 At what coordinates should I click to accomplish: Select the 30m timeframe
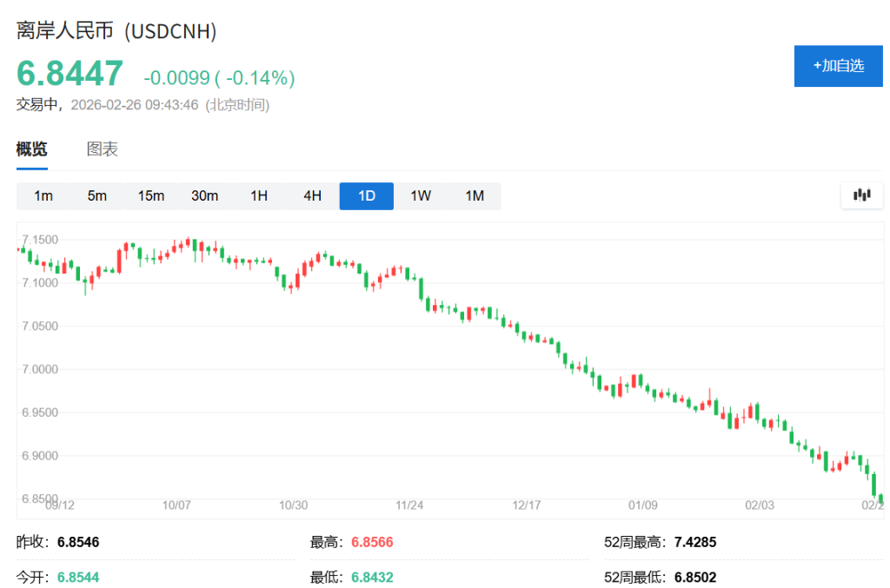pos(205,195)
